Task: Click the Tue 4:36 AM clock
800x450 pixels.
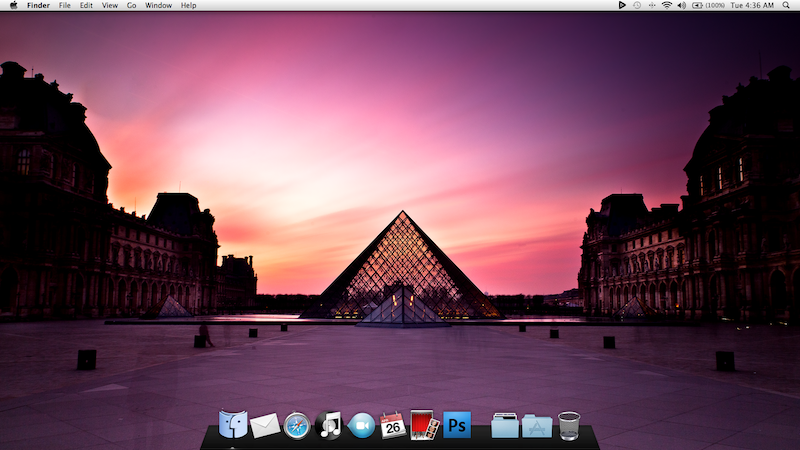Action: pos(752,5)
